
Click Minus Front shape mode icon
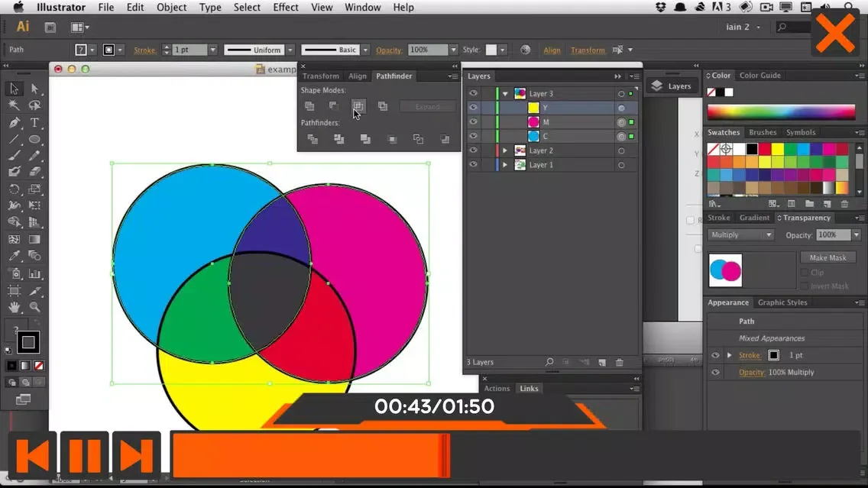tap(334, 105)
